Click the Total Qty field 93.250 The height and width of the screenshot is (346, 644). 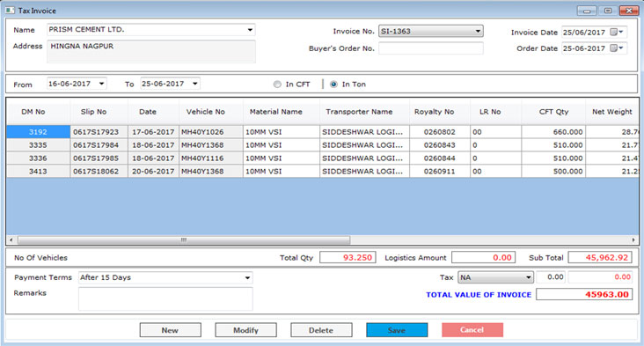[348, 258]
